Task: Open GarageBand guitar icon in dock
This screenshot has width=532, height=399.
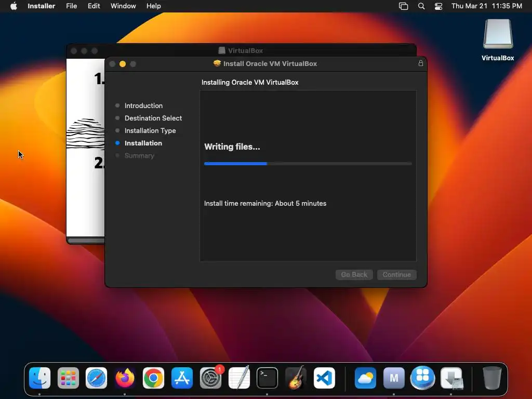Action: pos(296,378)
